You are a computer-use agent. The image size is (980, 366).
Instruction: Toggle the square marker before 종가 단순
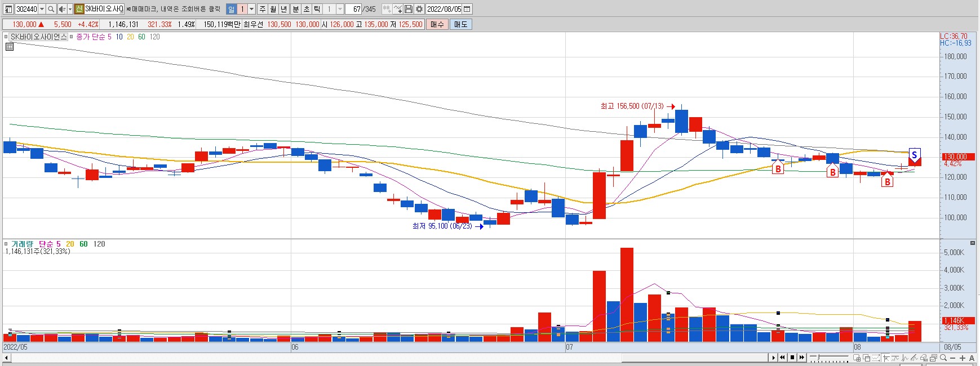click(x=72, y=37)
